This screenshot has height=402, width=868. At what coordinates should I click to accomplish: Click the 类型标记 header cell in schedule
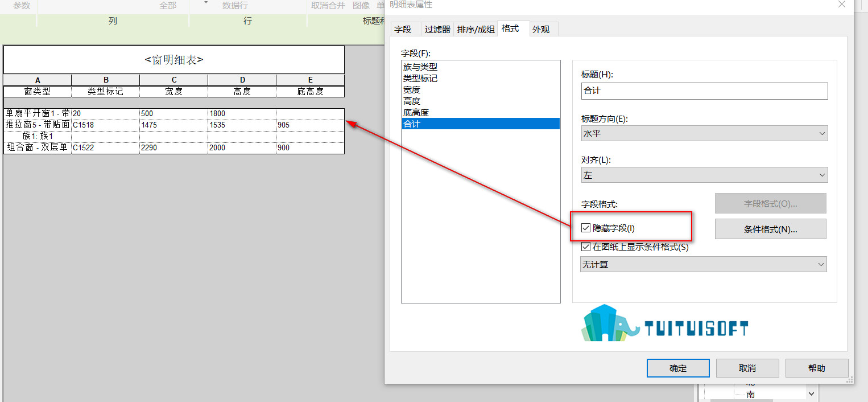[106, 91]
